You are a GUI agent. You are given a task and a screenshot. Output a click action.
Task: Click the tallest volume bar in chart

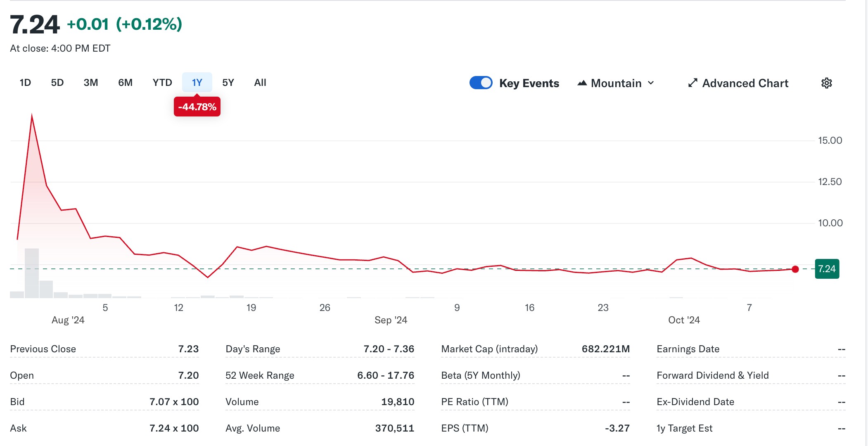click(32, 273)
